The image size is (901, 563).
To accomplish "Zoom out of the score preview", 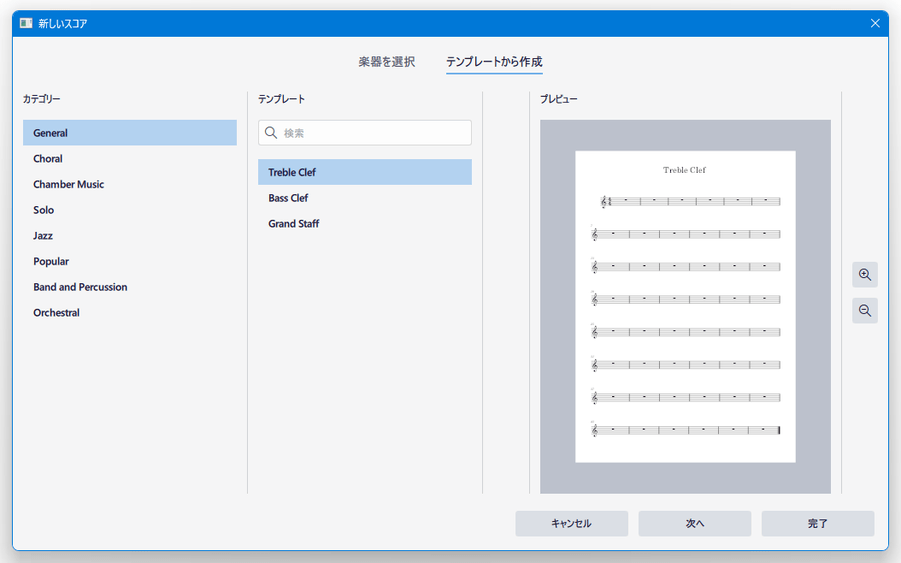I will [865, 311].
